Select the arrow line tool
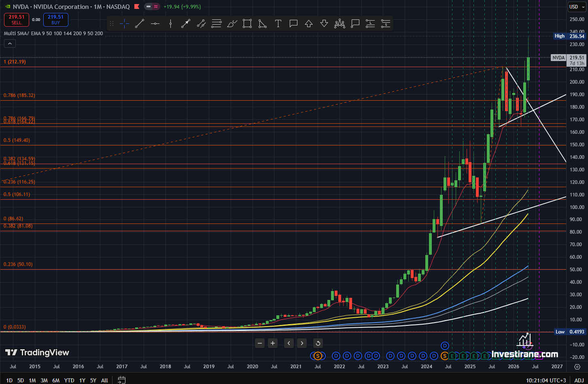 pos(186,24)
